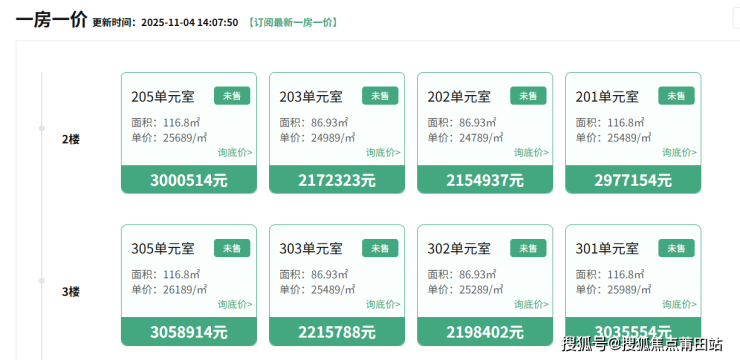Click 询底价 link on unit 302
Viewport: 740px width, 360px height.
pyautogui.click(x=531, y=304)
